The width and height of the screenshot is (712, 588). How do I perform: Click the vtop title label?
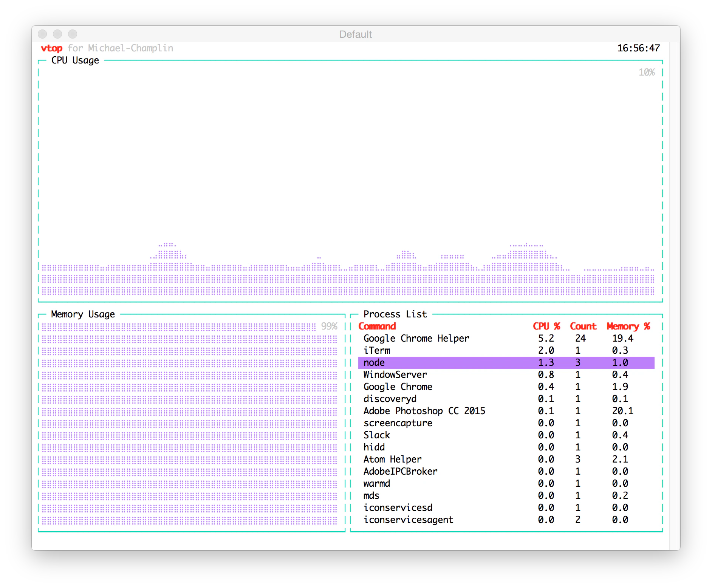pyautogui.click(x=52, y=48)
